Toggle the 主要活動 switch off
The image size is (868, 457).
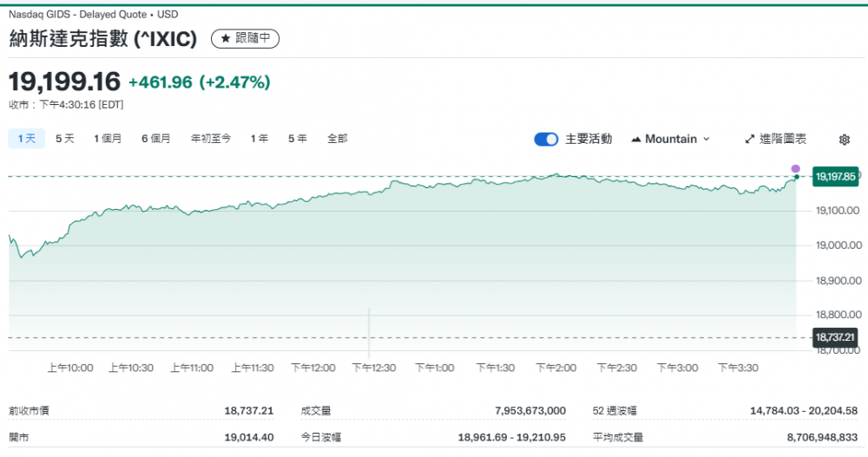click(546, 139)
